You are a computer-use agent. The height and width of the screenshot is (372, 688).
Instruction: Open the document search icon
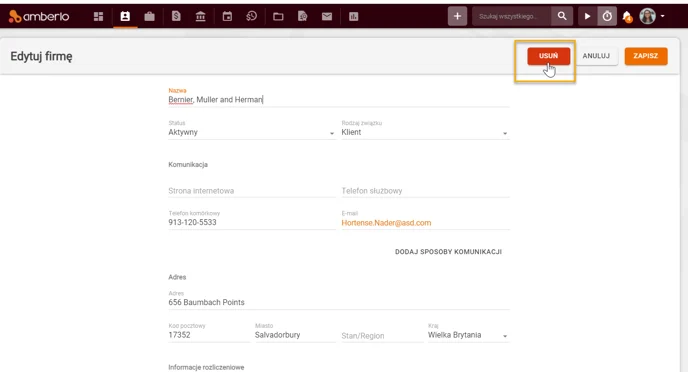pos(302,16)
